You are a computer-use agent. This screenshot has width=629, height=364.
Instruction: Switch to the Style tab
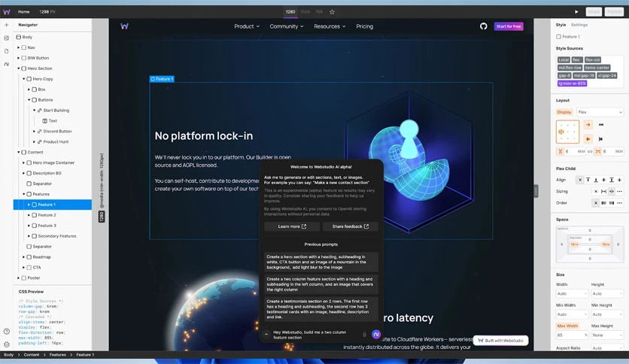click(561, 25)
